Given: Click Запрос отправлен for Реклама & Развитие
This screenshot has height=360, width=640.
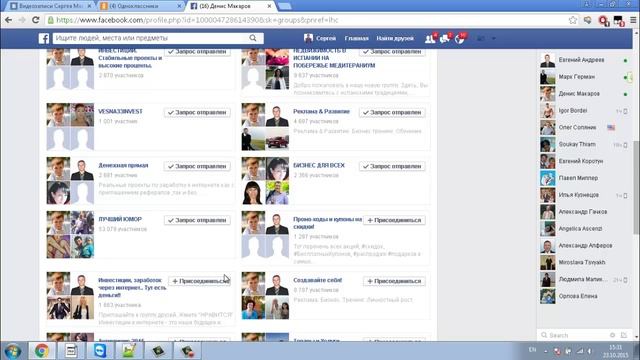Looking at the screenshot, I should [392, 112].
